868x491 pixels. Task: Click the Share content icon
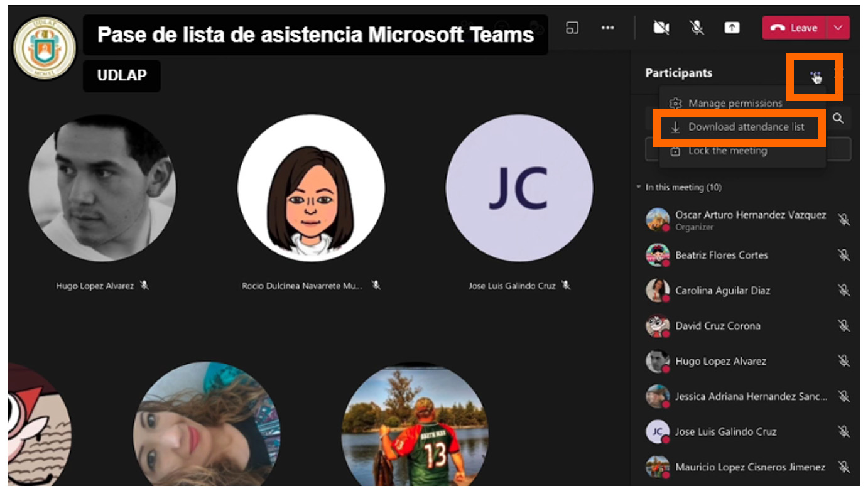click(732, 28)
